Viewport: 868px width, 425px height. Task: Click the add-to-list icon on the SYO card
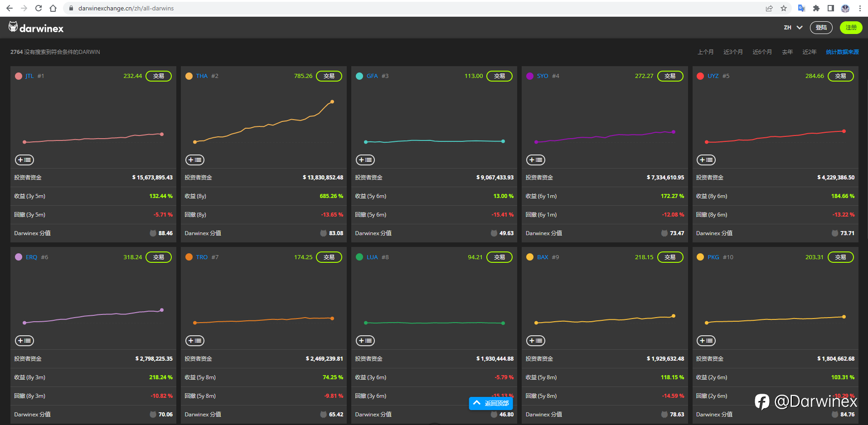coord(536,160)
